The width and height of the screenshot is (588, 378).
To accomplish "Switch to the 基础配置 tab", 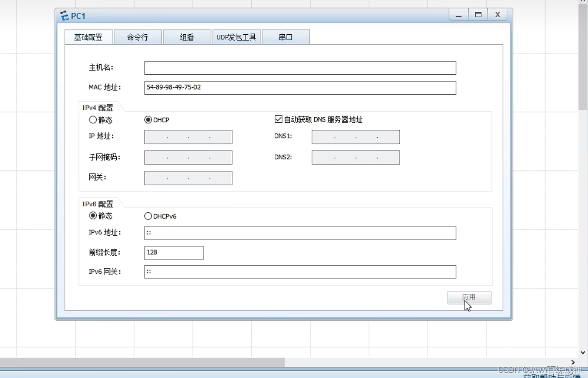I will pyautogui.click(x=89, y=37).
